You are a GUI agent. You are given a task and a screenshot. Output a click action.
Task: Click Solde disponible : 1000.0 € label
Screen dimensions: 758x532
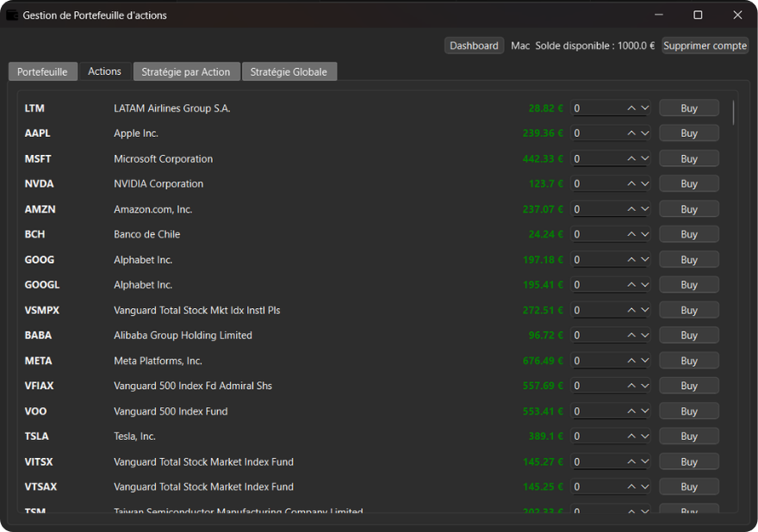pyautogui.click(x=594, y=46)
